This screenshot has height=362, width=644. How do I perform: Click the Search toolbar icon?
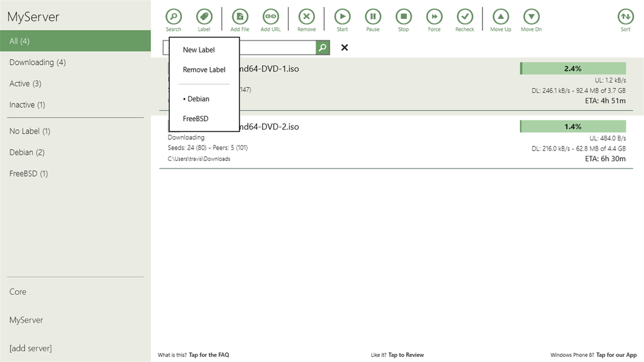coord(174,17)
